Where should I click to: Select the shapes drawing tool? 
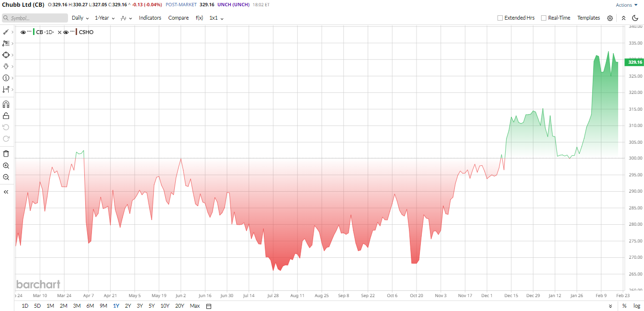coord(6,55)
